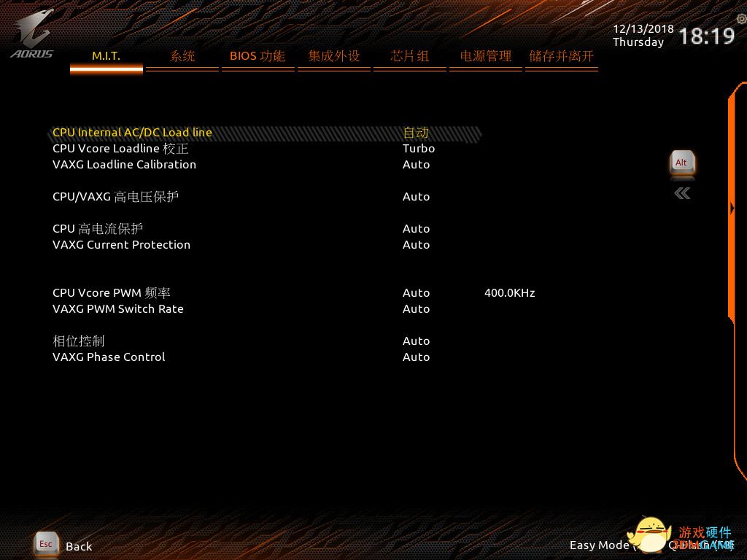Open the 集成外设 tab

333,56
